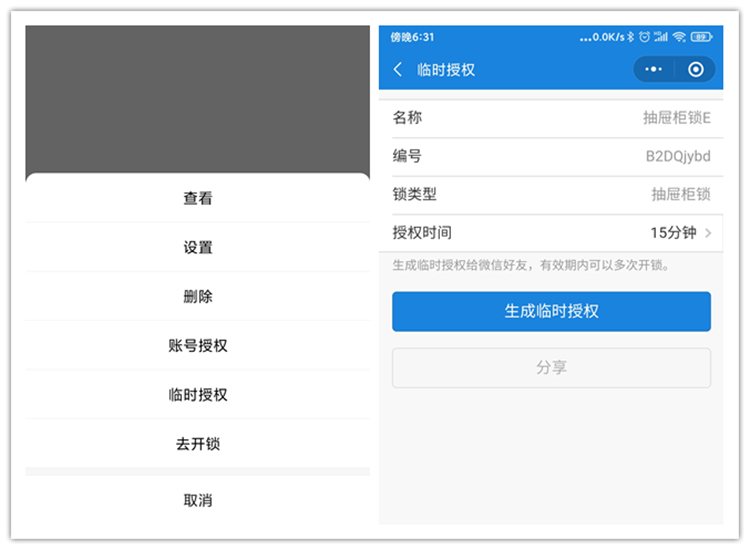750x550 pixels.
Task: Tap the back arrow in 临时授权 header
Action: (397, 70)
